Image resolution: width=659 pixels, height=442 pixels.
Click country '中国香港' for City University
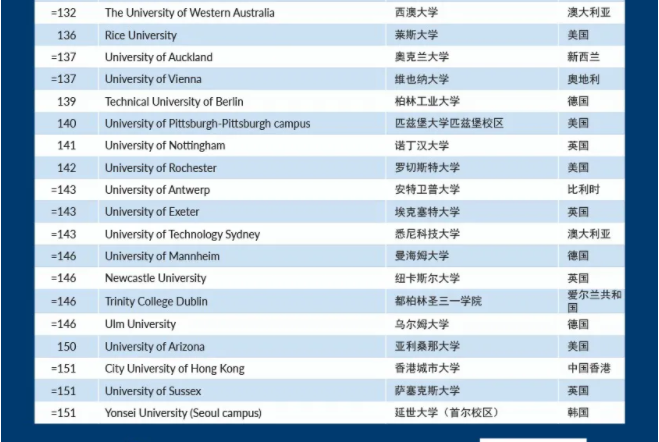[x=589, y=368]
